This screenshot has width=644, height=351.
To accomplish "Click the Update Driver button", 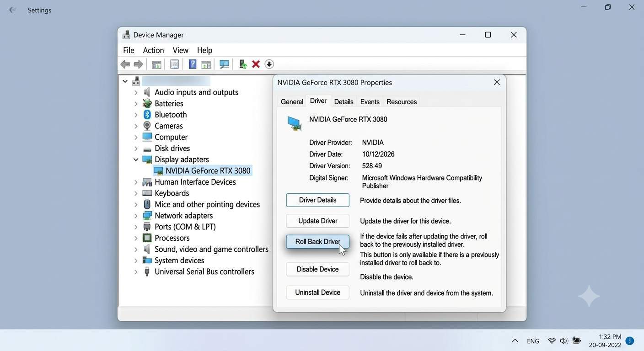I will click(x=318, y=221).
